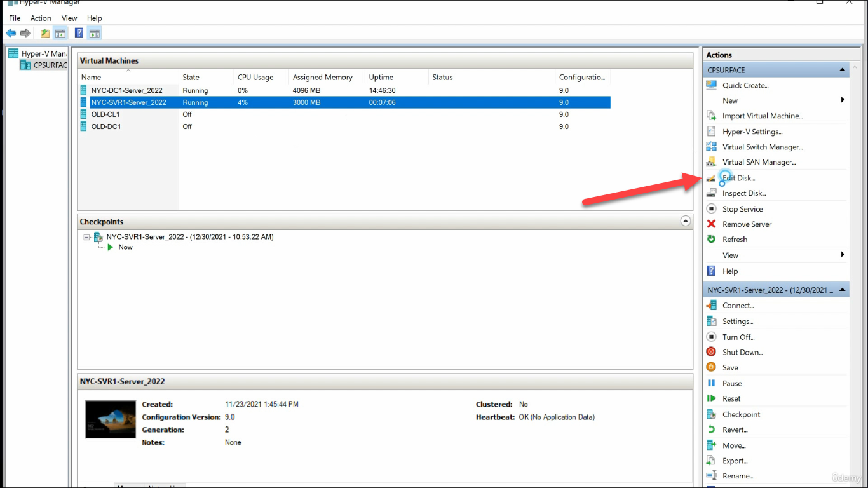Click the Inspect Disk icon
Image resolution: width=868 pixels, height=488 pixels.
[712, 193]
